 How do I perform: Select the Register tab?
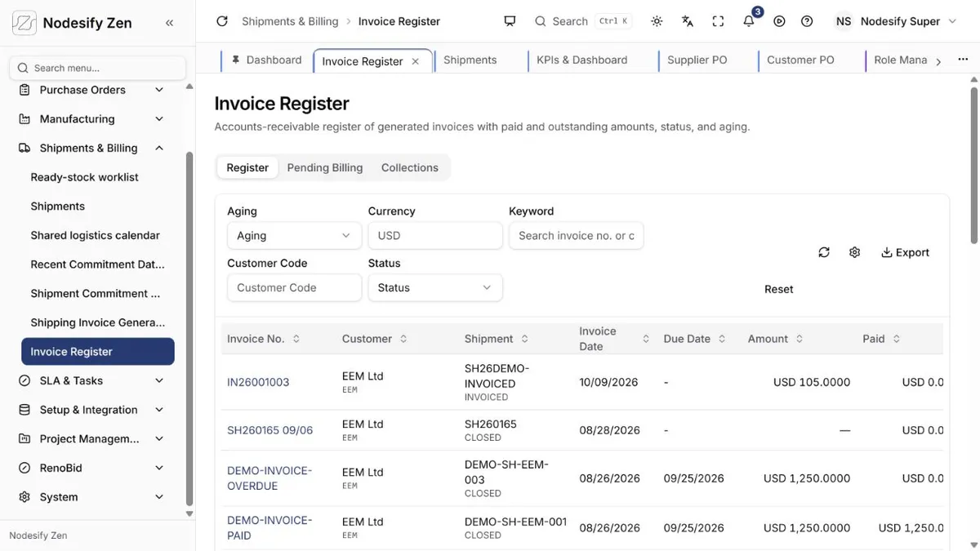click(247, 167)
